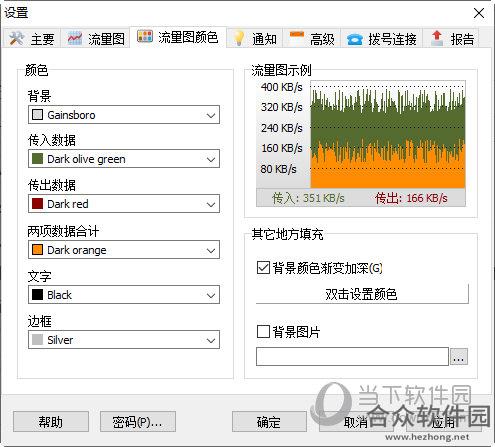Click the color palette icon on 流量图颜色
The image size is (495, 447).
point(145,36)
